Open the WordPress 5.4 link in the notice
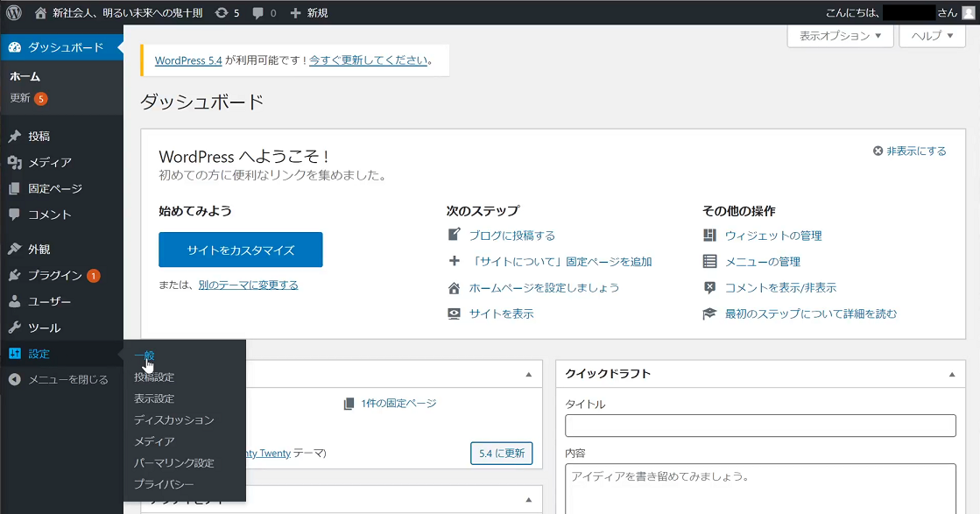Image resolution: width=980 pixels, height=514 pixels. (188, 60)
